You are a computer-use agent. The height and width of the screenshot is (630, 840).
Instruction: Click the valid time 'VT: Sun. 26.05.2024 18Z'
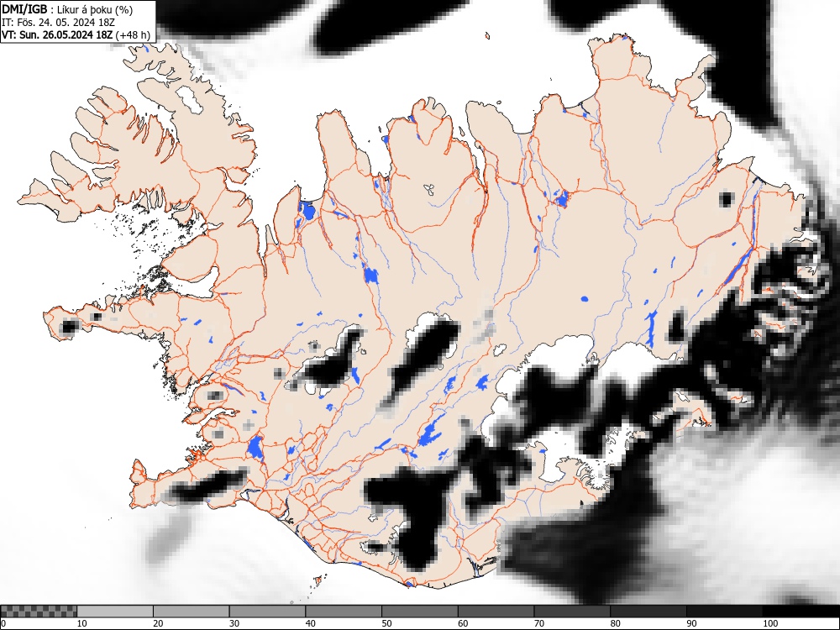tap(57, 34)
